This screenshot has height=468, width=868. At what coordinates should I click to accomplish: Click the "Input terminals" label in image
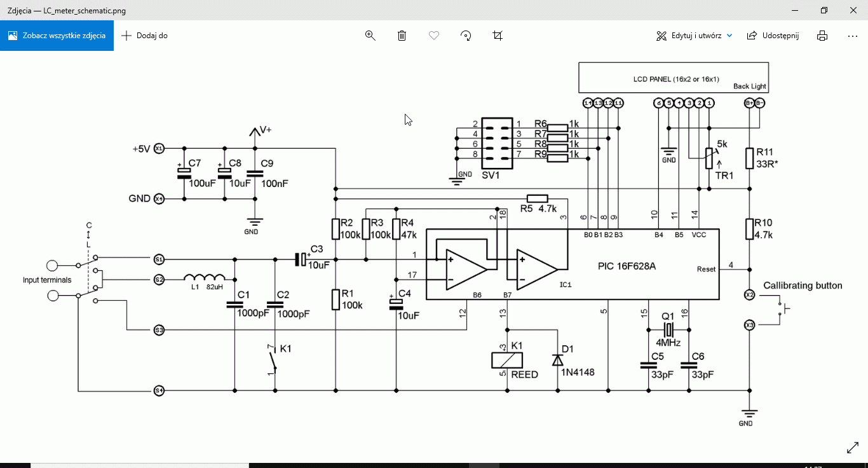pos(47,280)
